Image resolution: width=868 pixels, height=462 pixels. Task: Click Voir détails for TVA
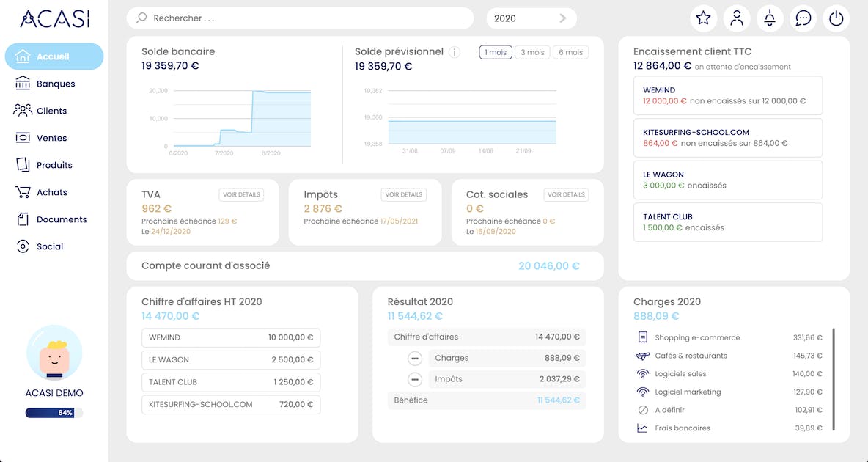click(241, 194)
